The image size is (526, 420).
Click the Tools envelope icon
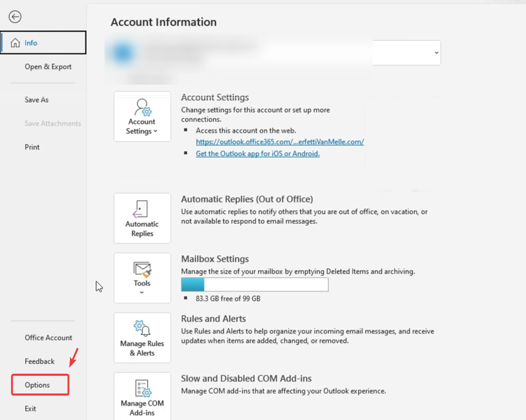[x=142, y=269]
